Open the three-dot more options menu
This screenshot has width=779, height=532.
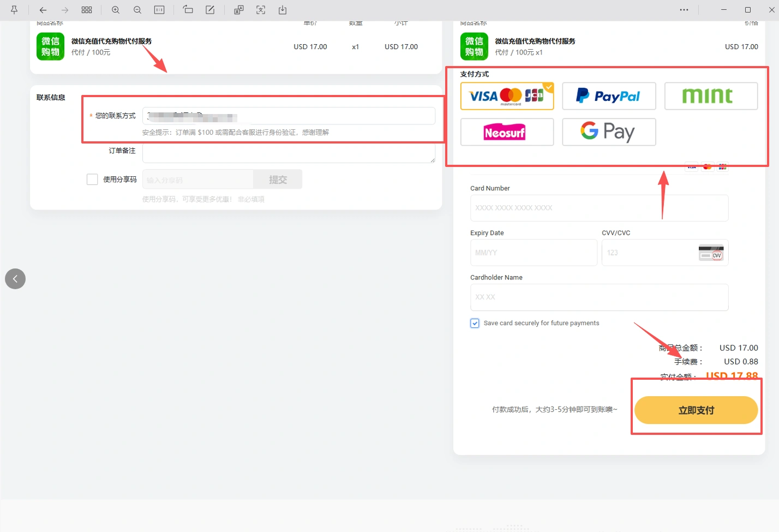coord(684,10)
